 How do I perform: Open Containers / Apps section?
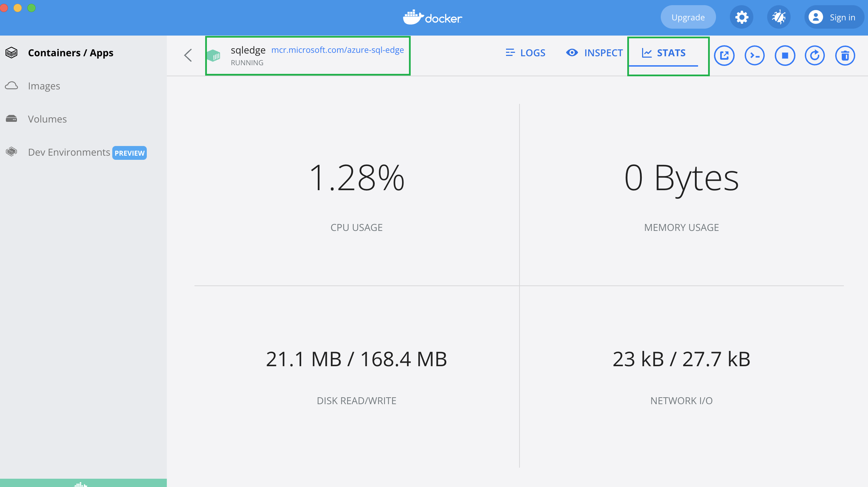click(70, 53)
